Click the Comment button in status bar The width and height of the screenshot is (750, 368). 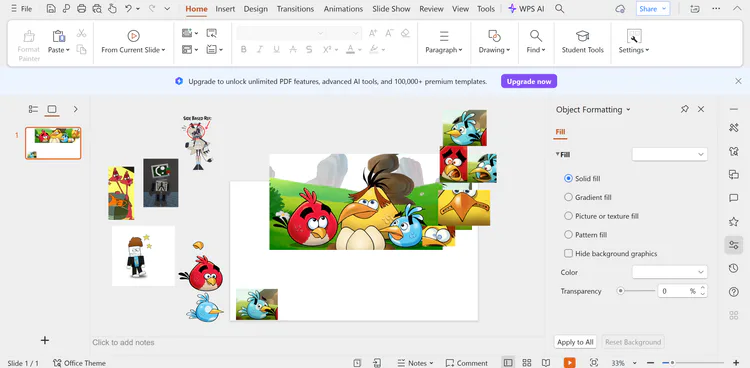466,363
